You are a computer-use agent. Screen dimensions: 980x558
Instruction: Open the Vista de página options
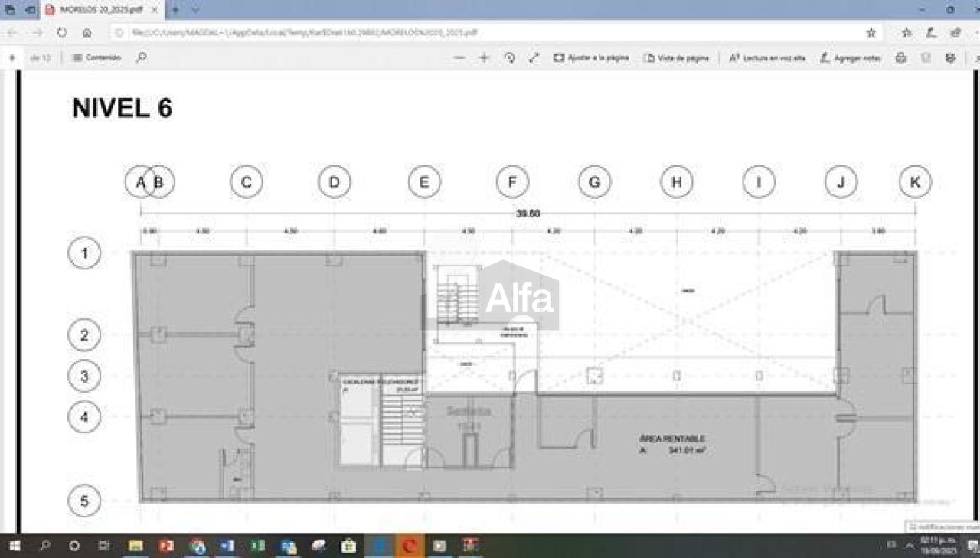click(x=677, y=58)
